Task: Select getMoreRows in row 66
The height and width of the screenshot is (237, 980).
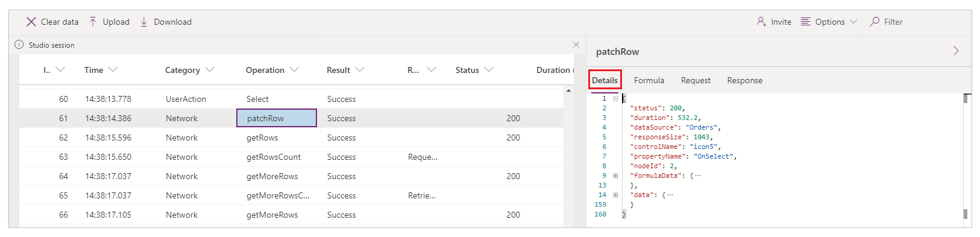Action: point(272,215)
